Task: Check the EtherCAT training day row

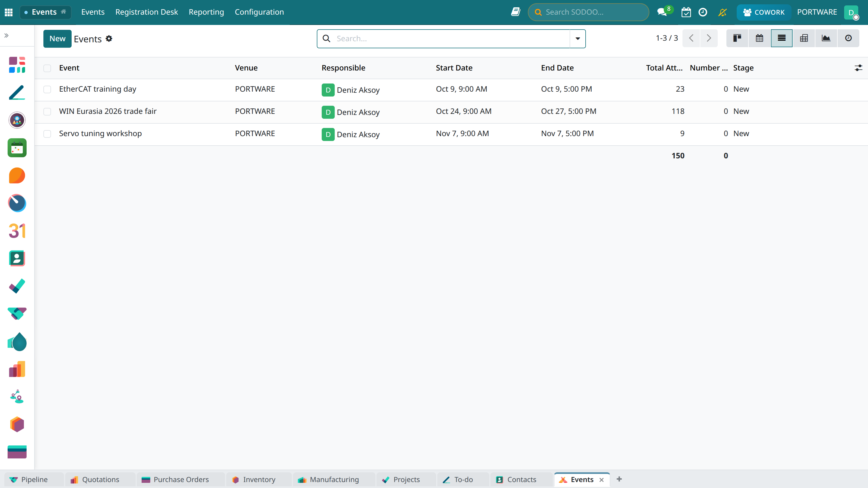Action: [47, 89]
